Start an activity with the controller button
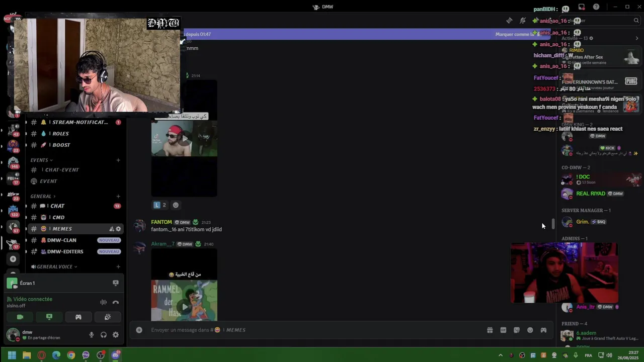 (x=78, y=317)
